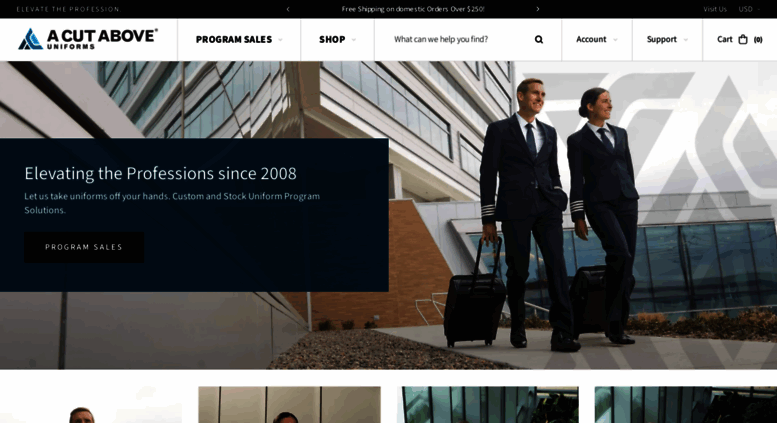Open the Support dropdown arrow
Image resolution: width=777 pixels, height=423 pixels.
(x=686, y=40)
